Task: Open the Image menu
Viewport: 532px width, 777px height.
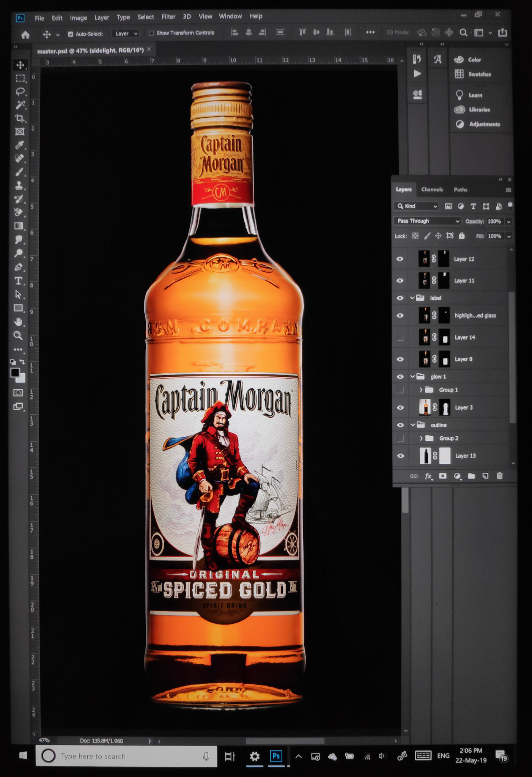Action: pos(79,17)
